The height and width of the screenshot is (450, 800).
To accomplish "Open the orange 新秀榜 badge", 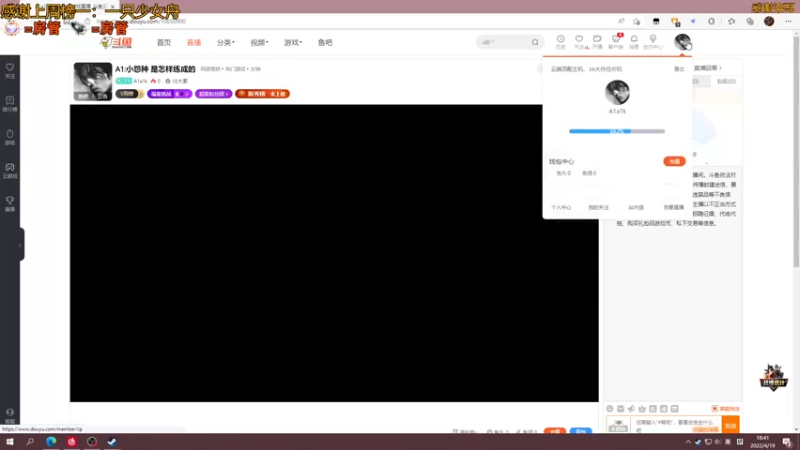I will (x=262, y=94).
